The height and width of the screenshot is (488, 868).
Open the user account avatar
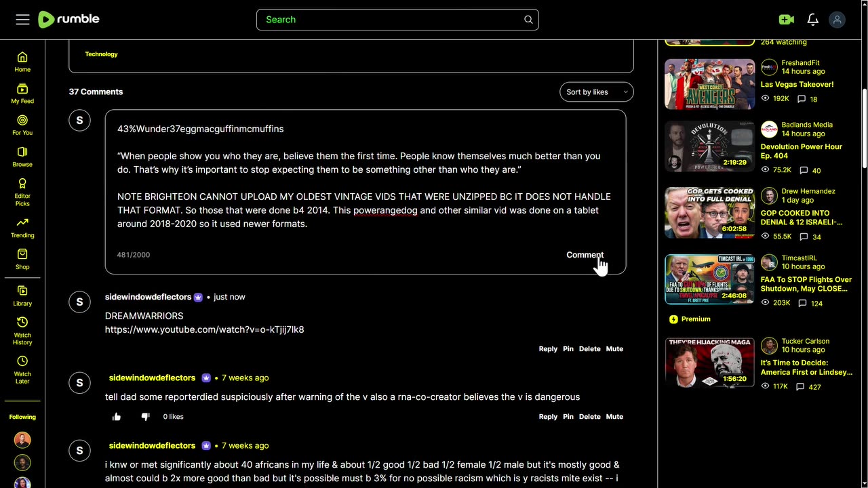coord(837,20)
